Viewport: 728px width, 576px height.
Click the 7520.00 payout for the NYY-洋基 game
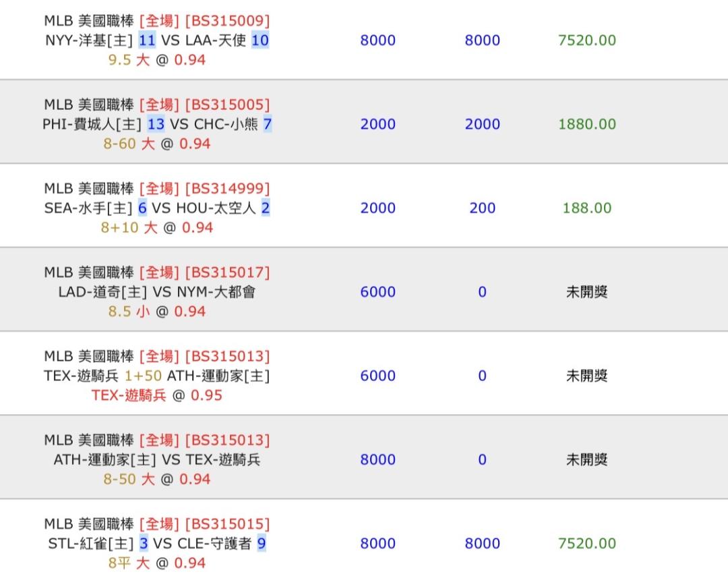[586, 40]
